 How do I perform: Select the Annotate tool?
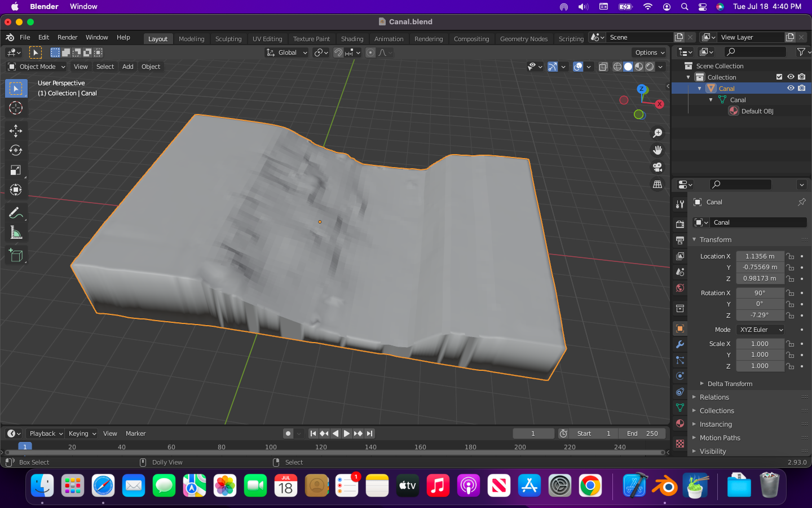click(x=16, y=213)
